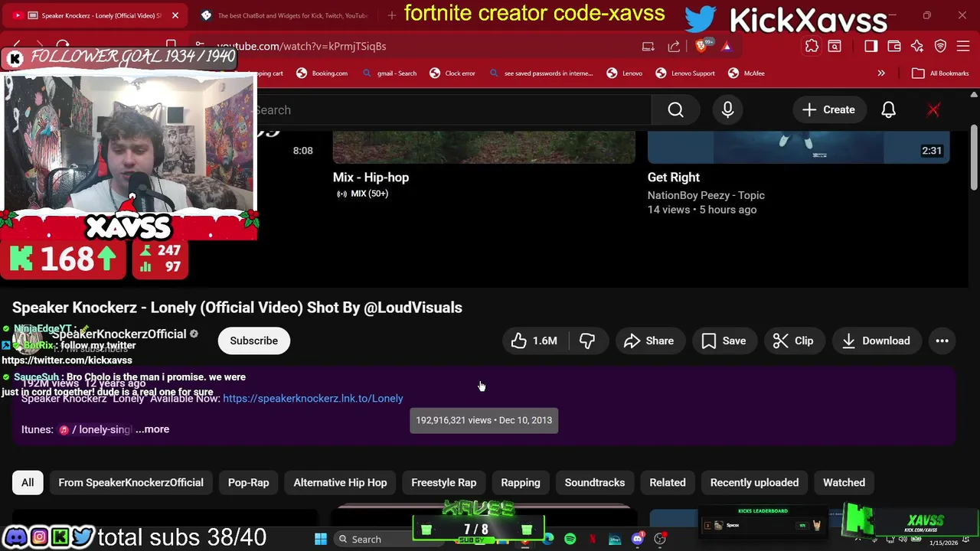Viewport: 980px width, 551px height.
Task: Show hidden bookmarks with the double chevron
Action: pos(881,73)
